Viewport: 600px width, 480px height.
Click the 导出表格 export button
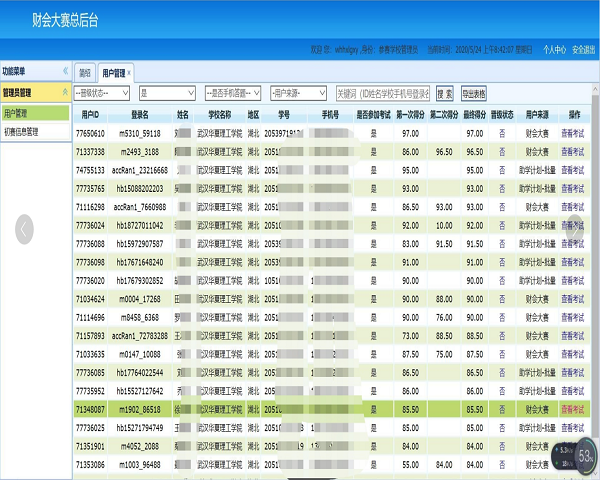474,93
